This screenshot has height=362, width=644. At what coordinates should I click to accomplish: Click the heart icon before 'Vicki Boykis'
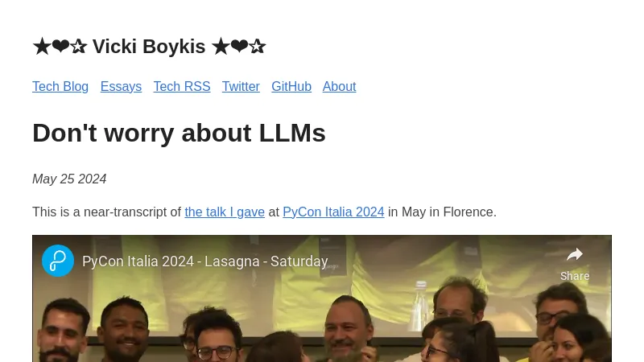[61, 46]
